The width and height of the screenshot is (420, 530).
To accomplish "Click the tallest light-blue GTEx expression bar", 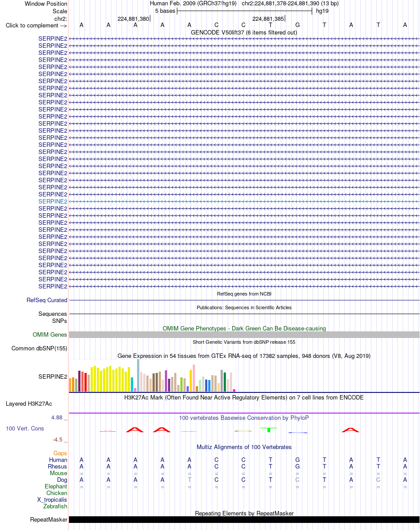I will coord(138,376).
